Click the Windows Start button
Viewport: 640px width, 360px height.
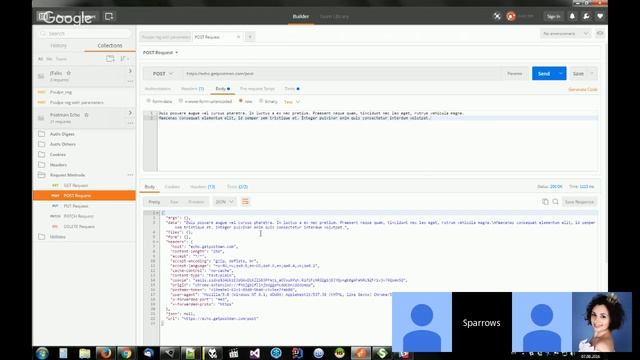42,353
